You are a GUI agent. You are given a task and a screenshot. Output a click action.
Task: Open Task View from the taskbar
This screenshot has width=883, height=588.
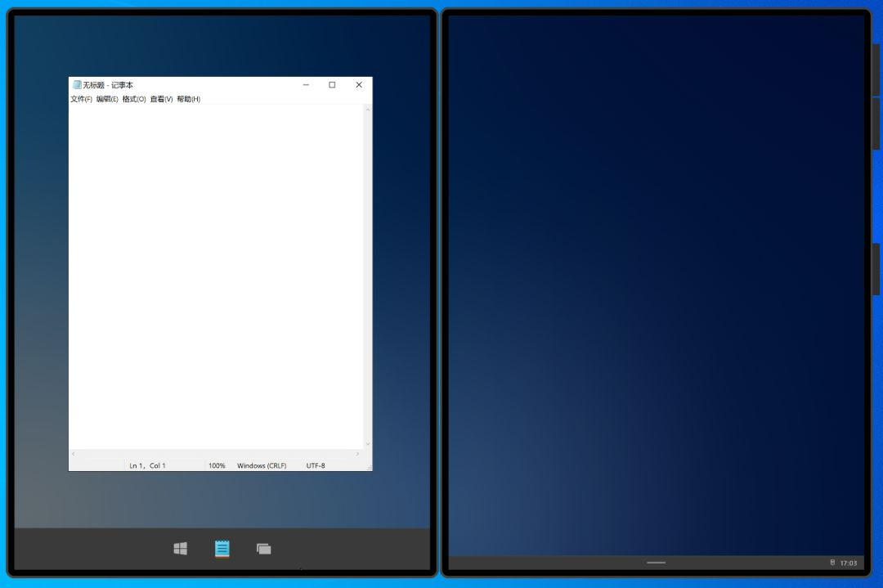coord(263,549)
